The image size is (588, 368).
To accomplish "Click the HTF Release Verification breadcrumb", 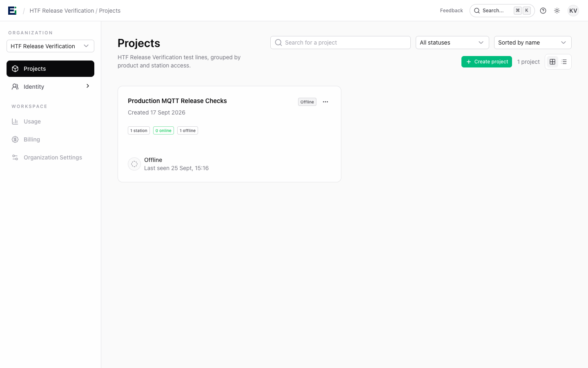I will (62, 11).
